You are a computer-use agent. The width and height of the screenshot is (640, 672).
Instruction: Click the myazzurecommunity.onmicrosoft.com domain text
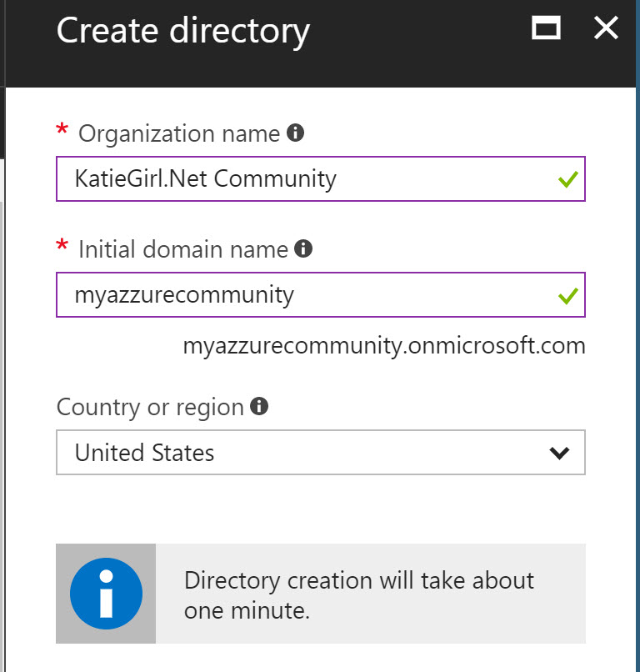(383, 345)
